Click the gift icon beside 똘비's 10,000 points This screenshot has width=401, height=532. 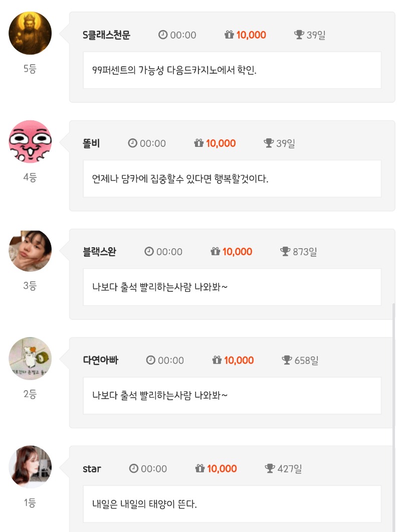tap(199, 143)
